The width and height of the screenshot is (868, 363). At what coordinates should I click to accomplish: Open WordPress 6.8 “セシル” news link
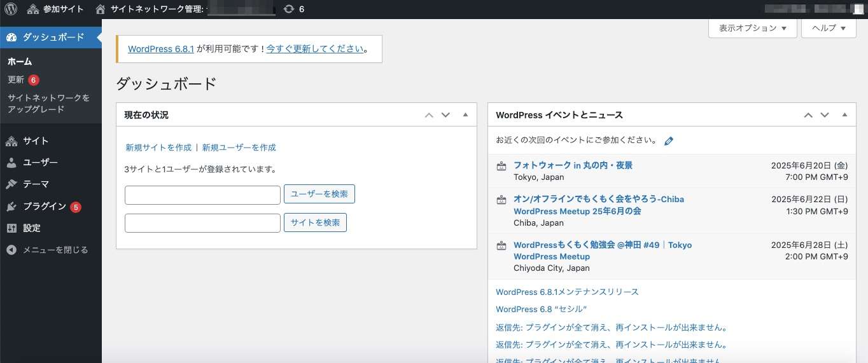[x=541, y=310]
